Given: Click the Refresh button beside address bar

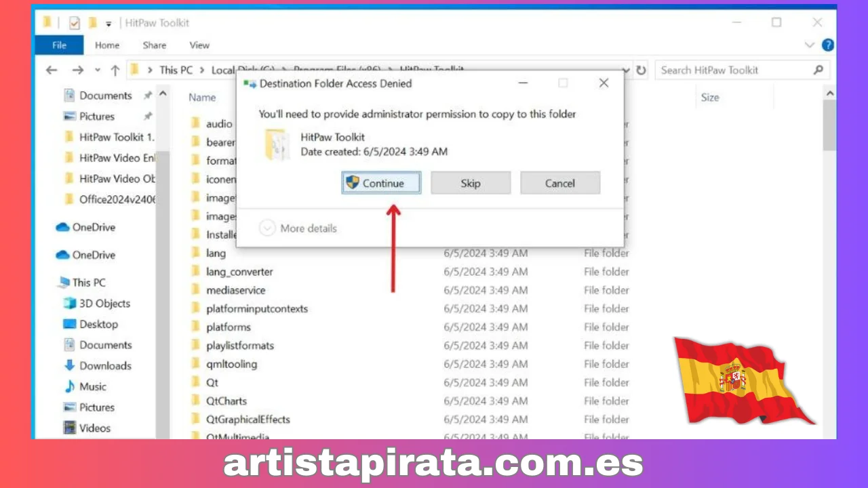Looking at the screenshot, I should tap(641, 70).
